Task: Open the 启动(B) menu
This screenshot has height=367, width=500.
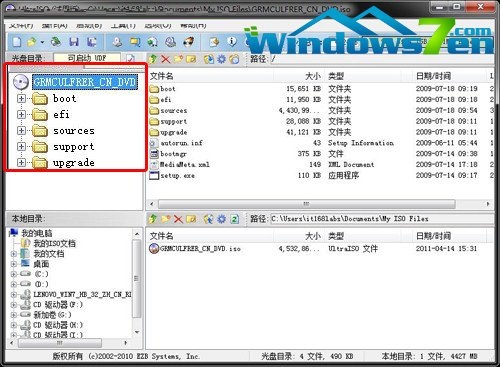Action: pyautogui.click(x=89, y=25)
